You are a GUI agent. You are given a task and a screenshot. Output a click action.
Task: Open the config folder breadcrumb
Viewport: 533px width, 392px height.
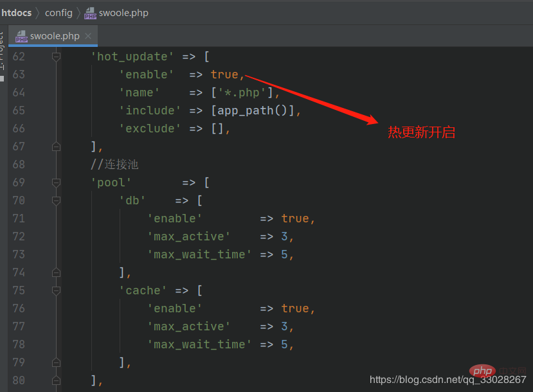(x=59, y=13)
